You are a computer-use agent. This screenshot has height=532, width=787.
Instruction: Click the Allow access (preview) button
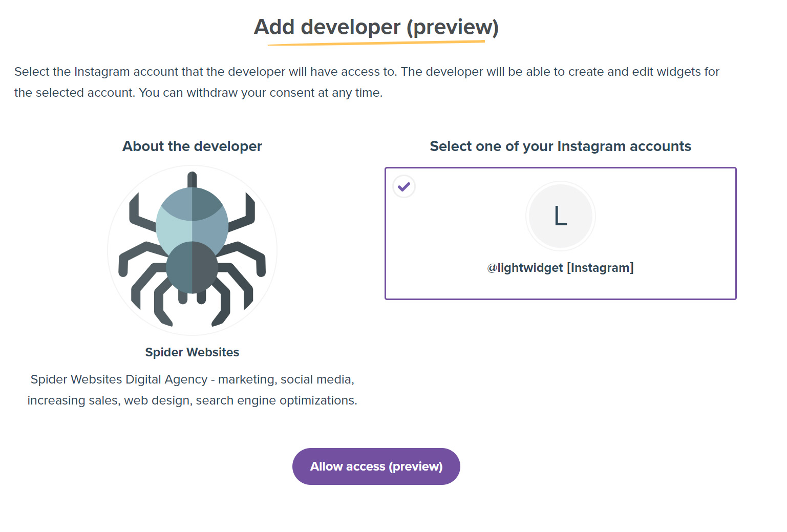pyautogui.click(x=376, y=466)
